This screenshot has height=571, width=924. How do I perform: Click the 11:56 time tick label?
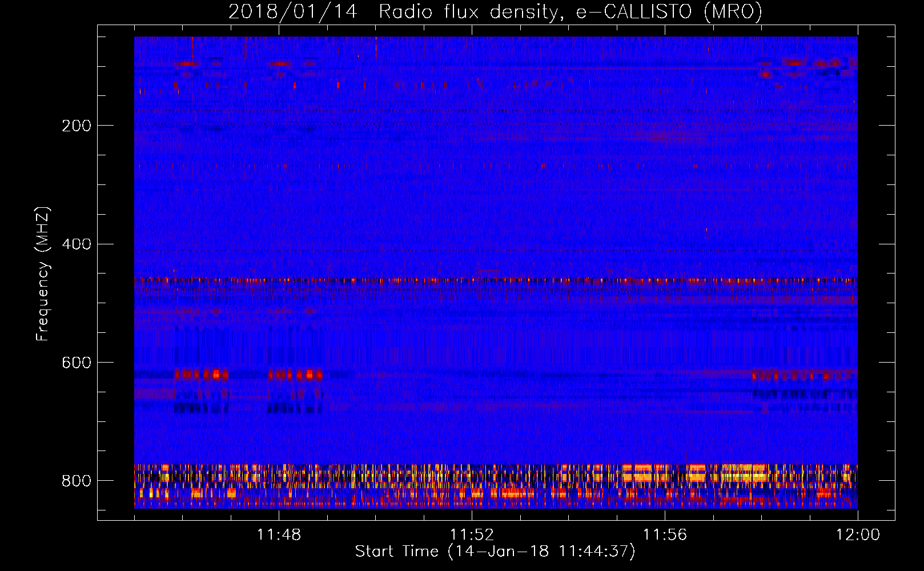665,535
